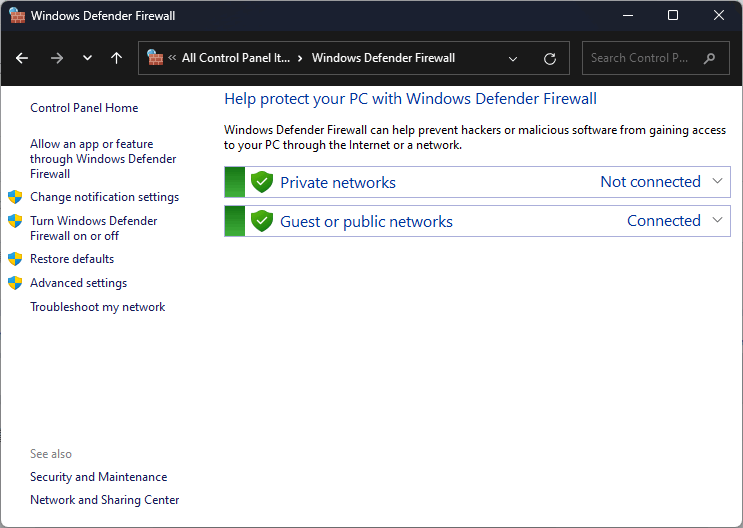This screenshot has width=743, height=528.
Task: Open the address bar history dropdown
Action: 513,59
